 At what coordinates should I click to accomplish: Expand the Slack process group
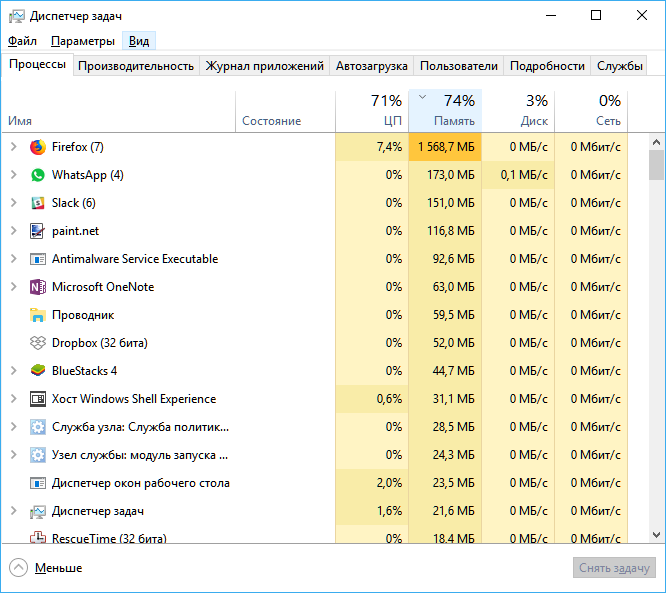pos(13,203)
